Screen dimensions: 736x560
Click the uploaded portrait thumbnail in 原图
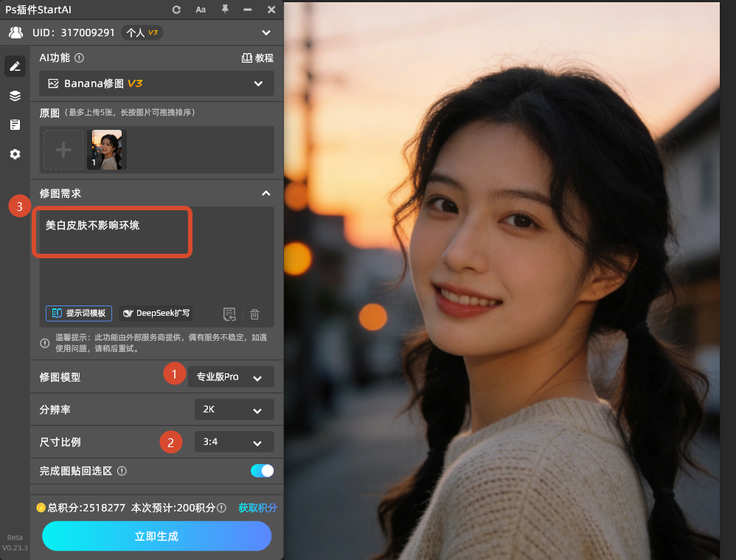pos(107,149)
